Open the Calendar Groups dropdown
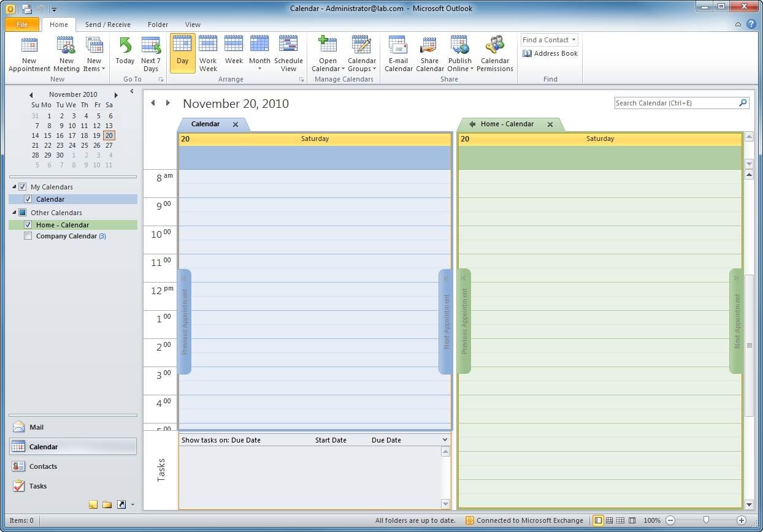The image size is (763, 532). pyautogui.click(x=362, y=65)
